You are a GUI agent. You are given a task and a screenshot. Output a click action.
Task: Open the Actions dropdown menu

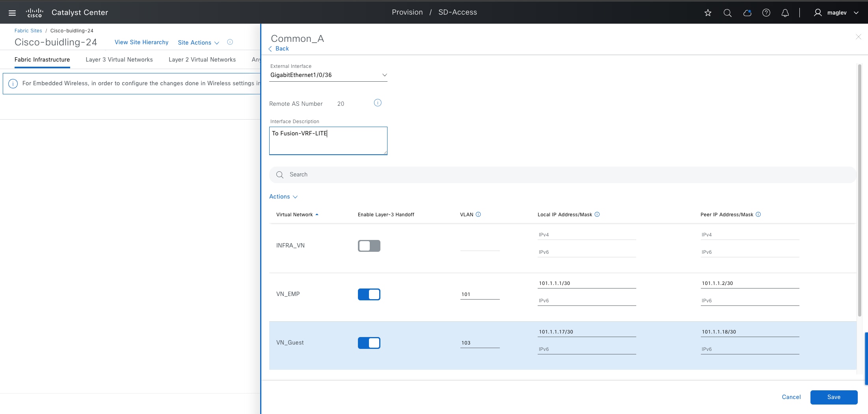click(283, 197)
